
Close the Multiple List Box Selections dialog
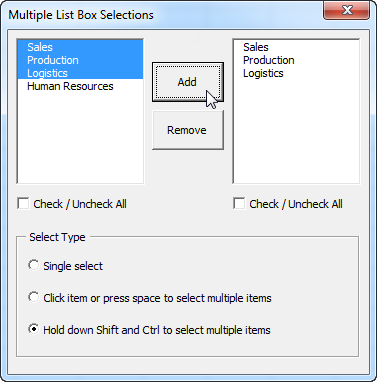(x=347, y=10)
